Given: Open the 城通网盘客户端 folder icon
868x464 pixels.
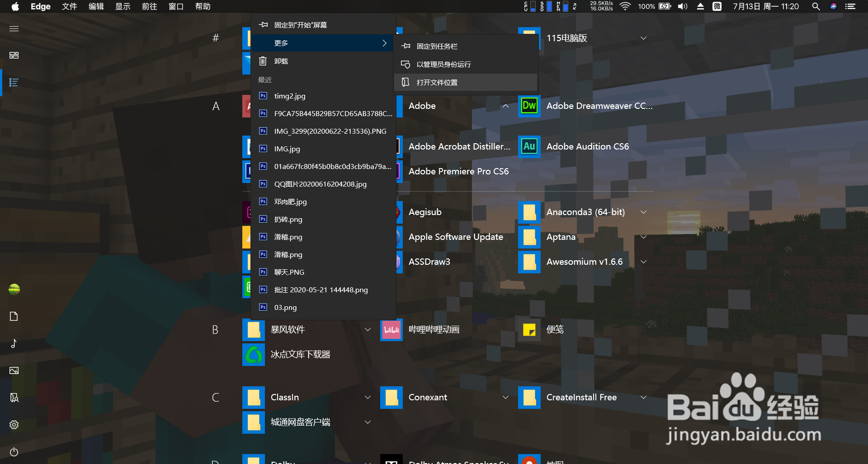Looking at the screenshot, I should tap(254, 422).
